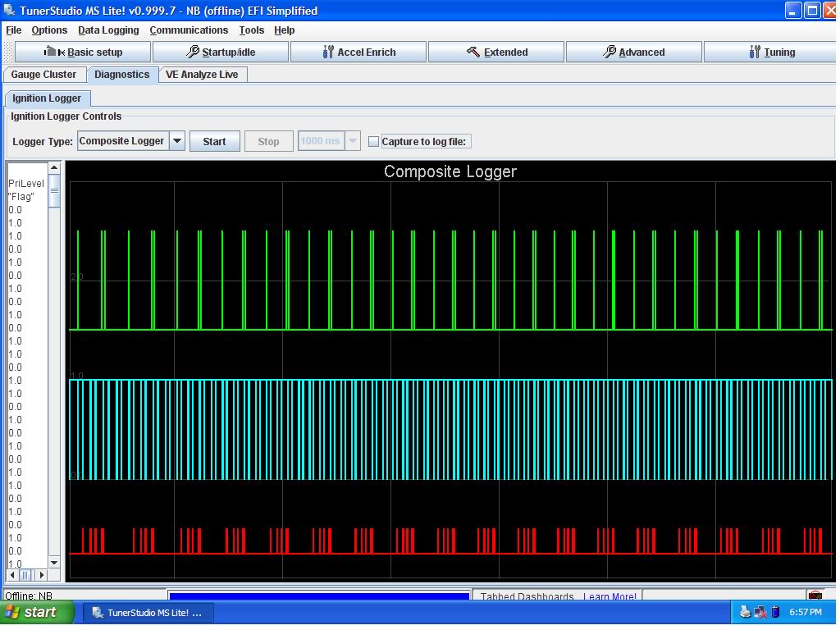
Task: Open the Communications menu
Action: tap(189, 30)
